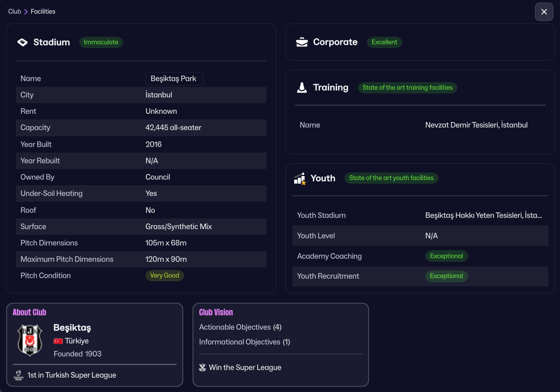
Task: Select the 1st in Turkish Super League link
Action: point(71,375)
